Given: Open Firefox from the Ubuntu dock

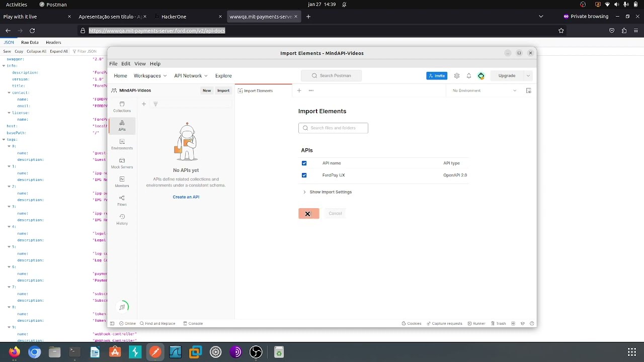Looking at the screenshot, I should click(x=14, y=352).
